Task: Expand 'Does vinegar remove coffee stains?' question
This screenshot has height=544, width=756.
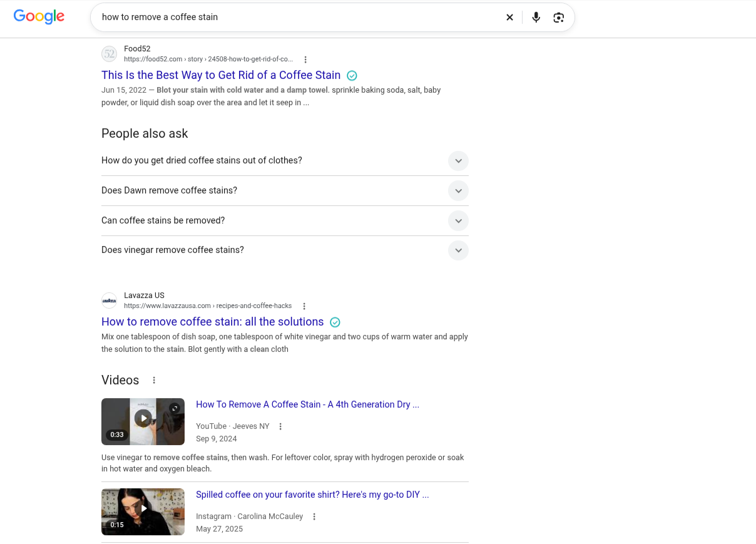Action: [458, 250]
